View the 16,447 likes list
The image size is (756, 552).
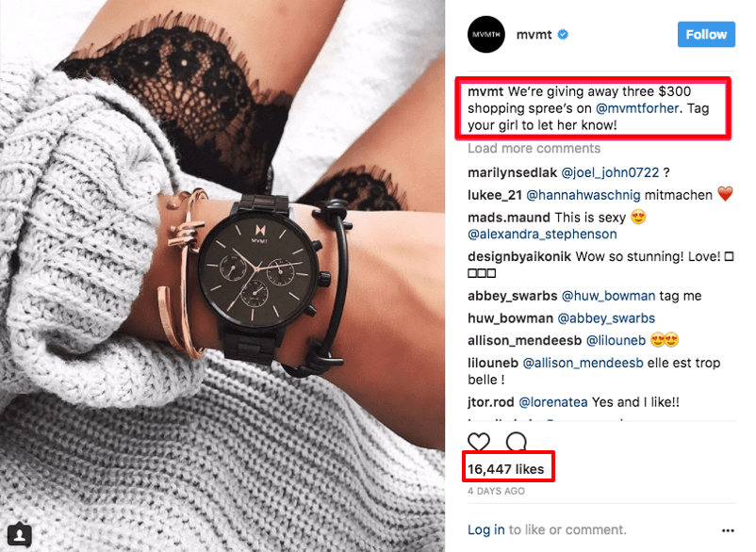(506, 469)
